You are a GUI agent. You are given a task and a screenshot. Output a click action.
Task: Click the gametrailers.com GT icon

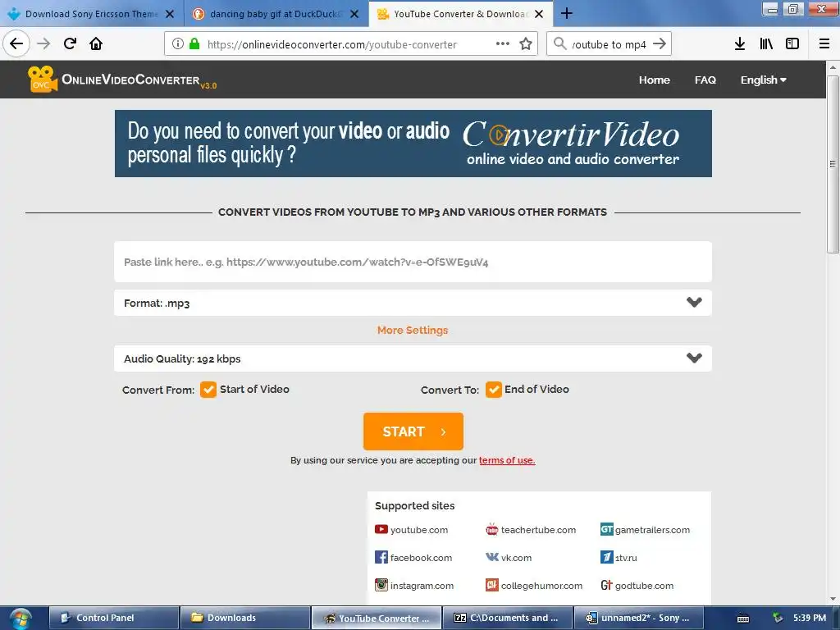click(x=606, y=529)
